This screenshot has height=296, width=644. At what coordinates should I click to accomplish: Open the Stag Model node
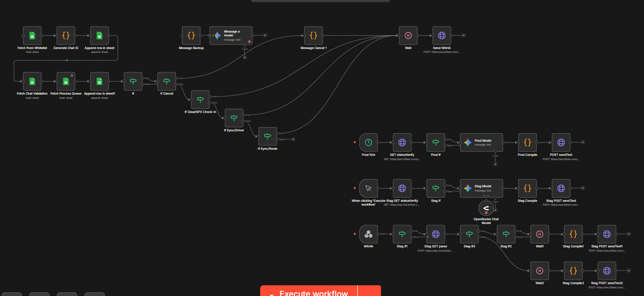(482, 188)
